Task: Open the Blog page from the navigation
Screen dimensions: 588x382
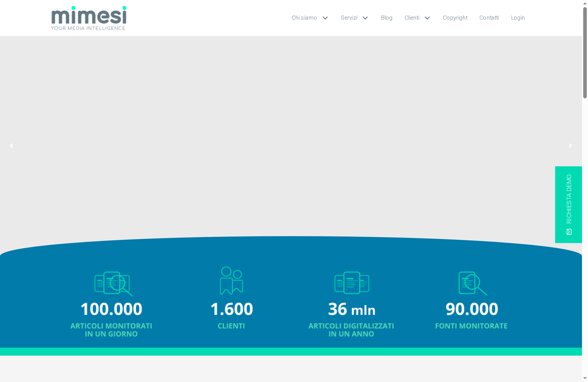Action: click(x=387, y=18)
